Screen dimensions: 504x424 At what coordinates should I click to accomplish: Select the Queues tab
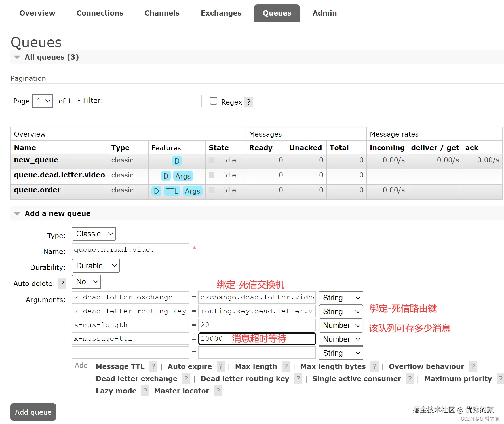tap(277, 13)
